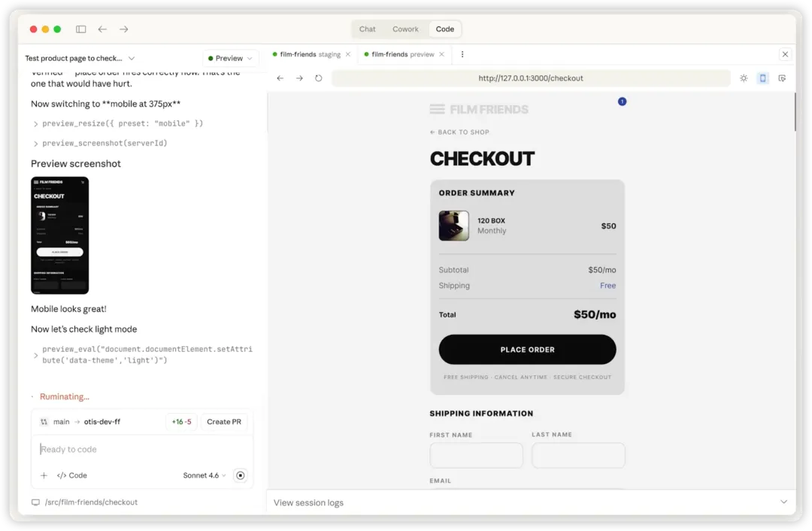Open the preview tabs more-options menu
The width and height of the screenshot is (812, 531).
[x=462, y=54]
